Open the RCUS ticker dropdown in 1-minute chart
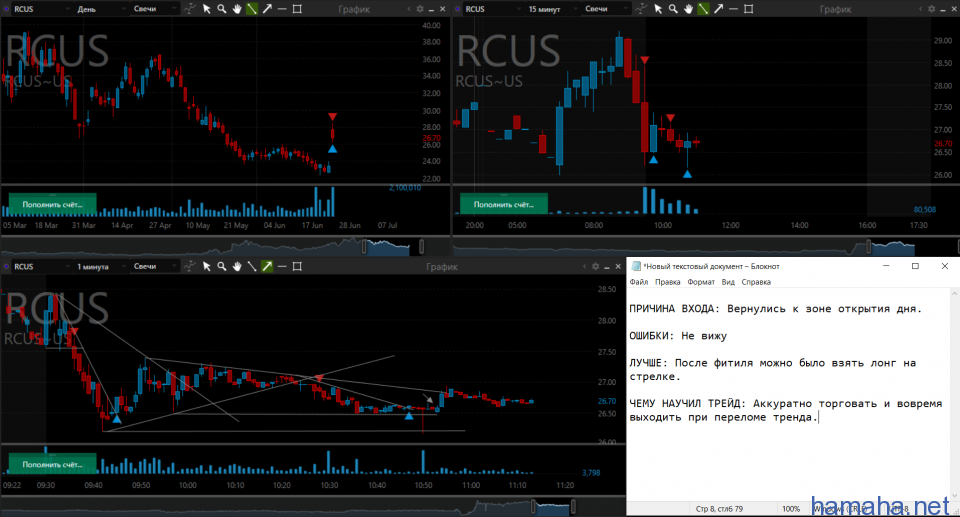Image resolution: width=960 pixels, height=517 pixels. 40,266
